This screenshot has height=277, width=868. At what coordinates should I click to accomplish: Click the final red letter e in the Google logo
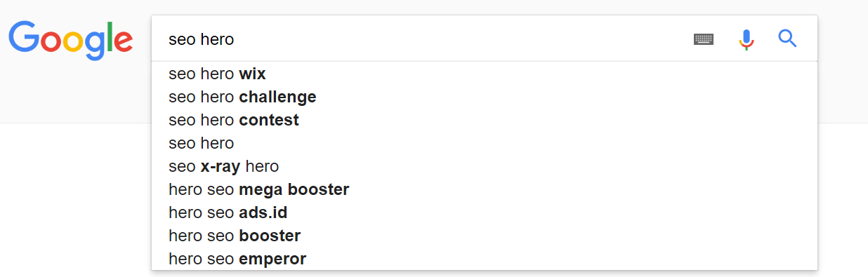click(123, 43)
